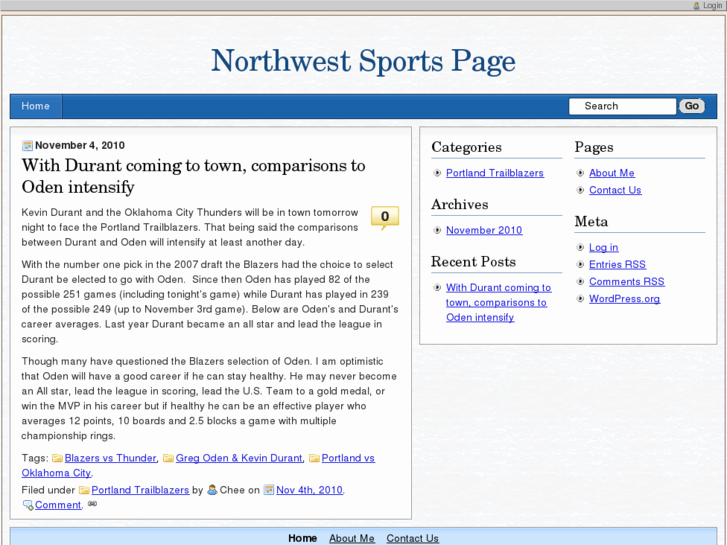
Task: Click the folder icon before Blazers vs Thunder
Action: click(x=57, y=458)
